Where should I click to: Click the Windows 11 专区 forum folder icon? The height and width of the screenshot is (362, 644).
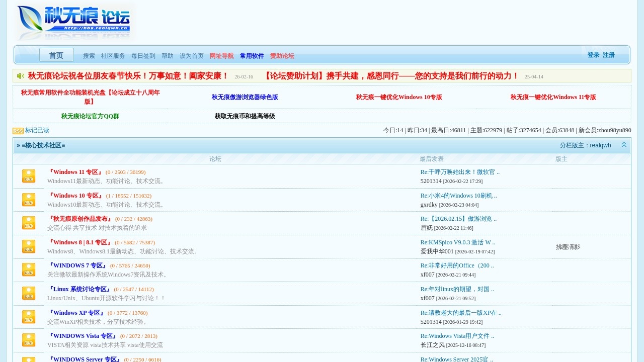pos(29,176)
